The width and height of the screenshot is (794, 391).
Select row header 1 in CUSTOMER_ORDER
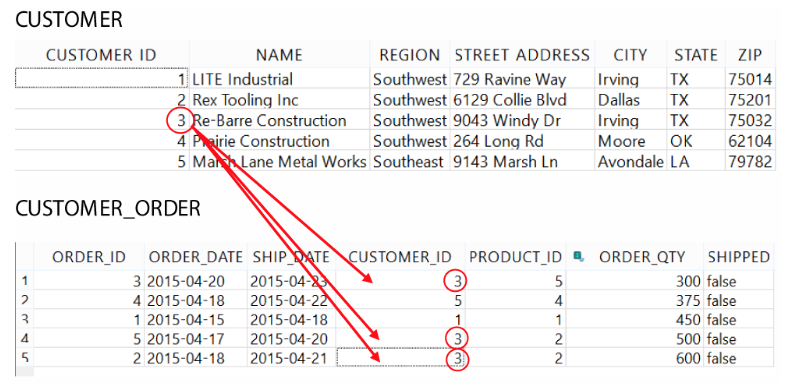click(x=24, y=281)
